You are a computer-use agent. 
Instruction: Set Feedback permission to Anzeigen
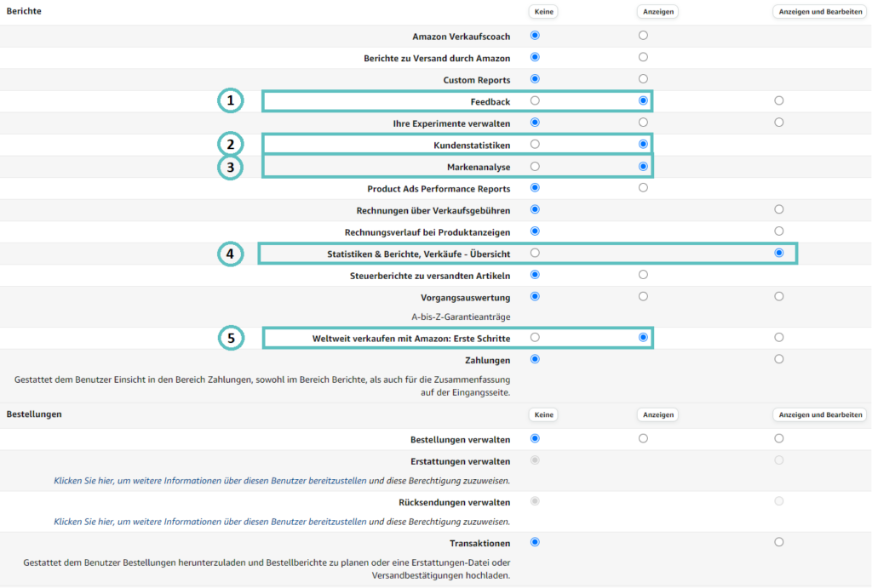(643, 100)
